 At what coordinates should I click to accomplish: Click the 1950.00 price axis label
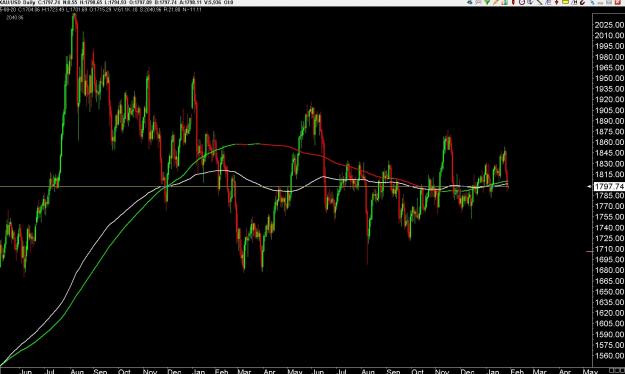[x=609, y=78]
